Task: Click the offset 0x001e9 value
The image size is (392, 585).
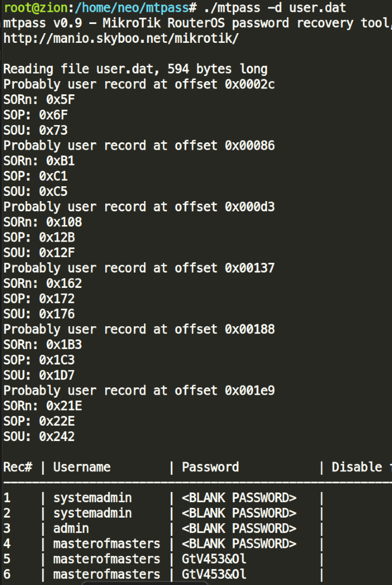Action: click(249, 391)
